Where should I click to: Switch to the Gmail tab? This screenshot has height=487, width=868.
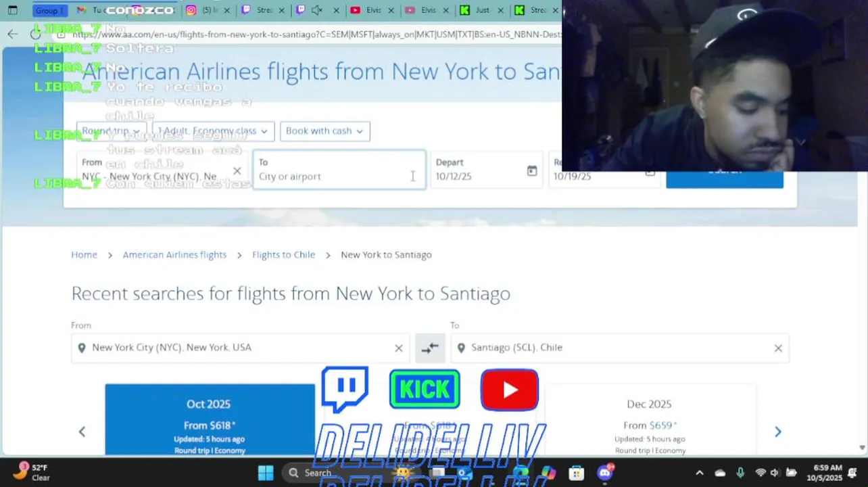point(90,10)
